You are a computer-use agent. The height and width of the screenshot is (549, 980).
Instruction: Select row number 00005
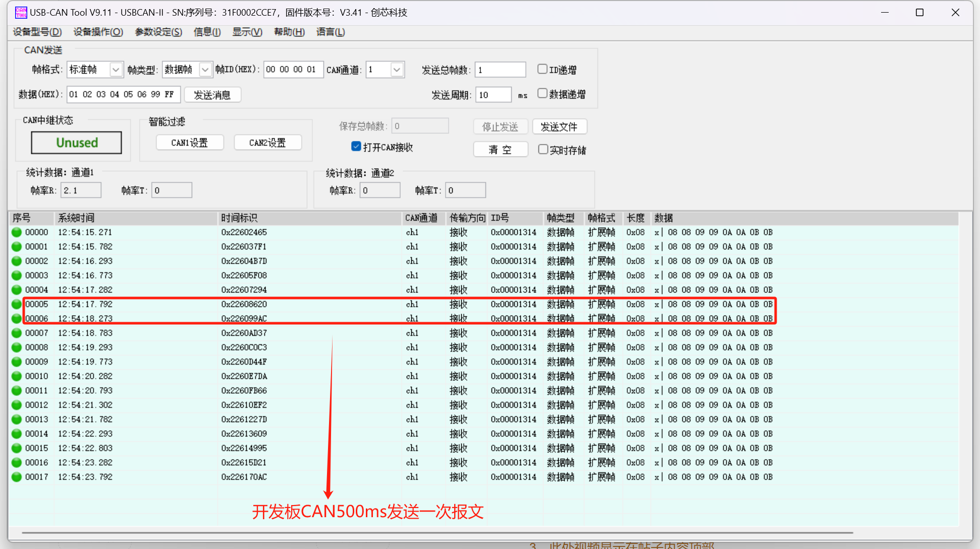point(37,304)
